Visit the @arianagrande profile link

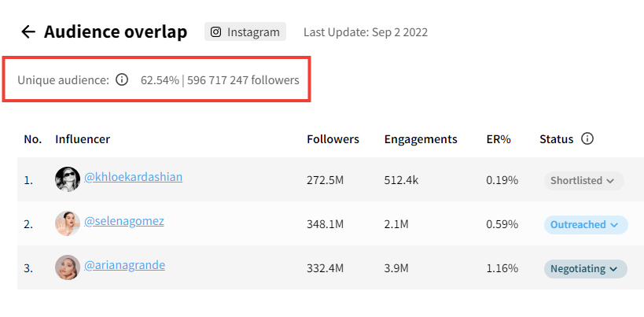(124, 265)
